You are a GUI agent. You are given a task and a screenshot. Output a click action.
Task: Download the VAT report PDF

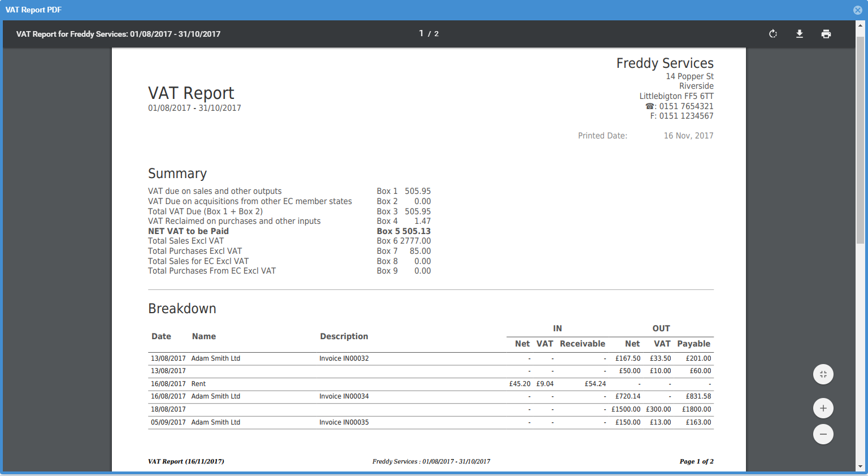coord(800,34)
